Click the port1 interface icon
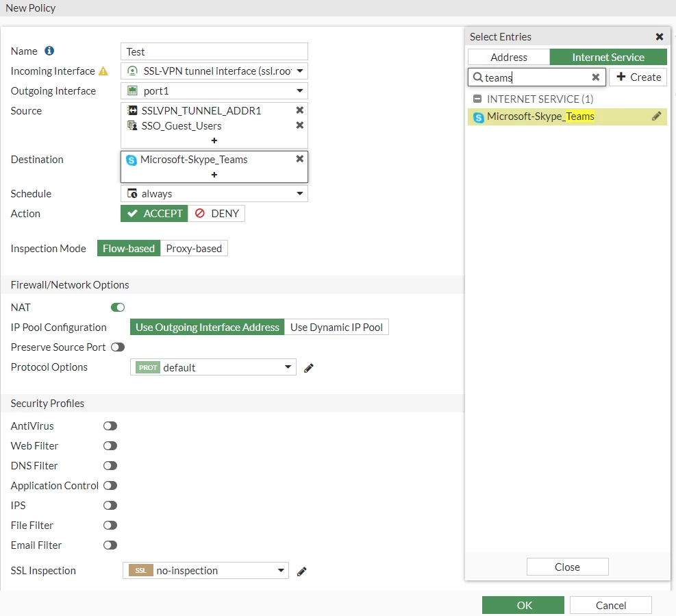The height and width of the screenshot is (616, 676). coord(132,90)
